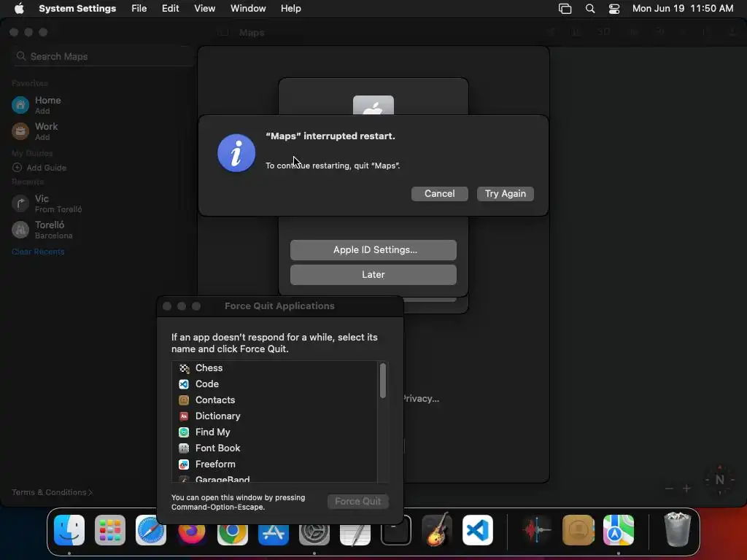The image size is (747, 560).
Task: Click the menu bar date and time
Action: tap(683, 9)
